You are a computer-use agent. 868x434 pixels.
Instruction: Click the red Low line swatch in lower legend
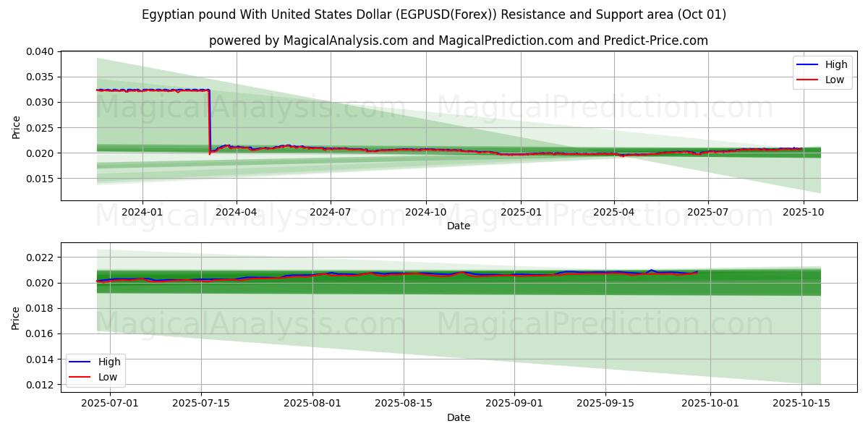click(80, 377)
